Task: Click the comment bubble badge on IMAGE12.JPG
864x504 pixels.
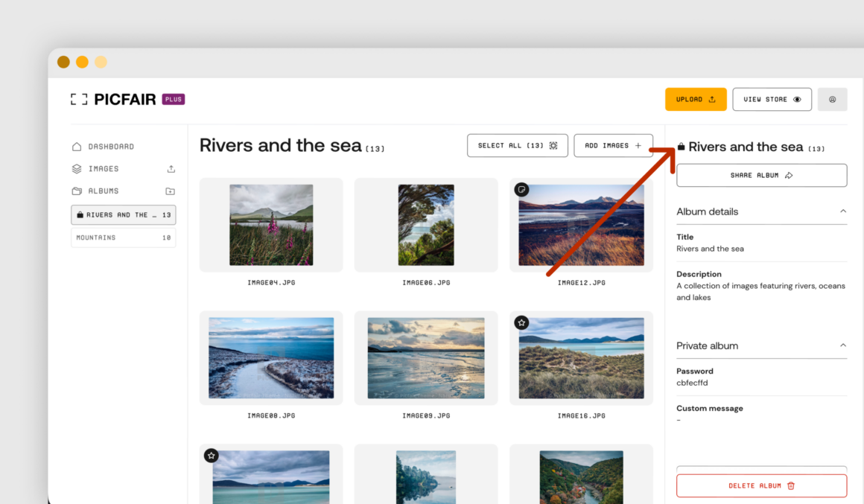Action: [521, 189]
